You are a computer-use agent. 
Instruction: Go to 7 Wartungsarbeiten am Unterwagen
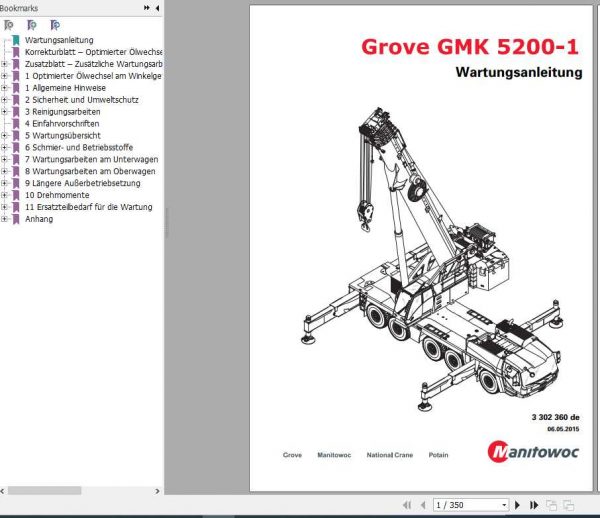[91, 159]
